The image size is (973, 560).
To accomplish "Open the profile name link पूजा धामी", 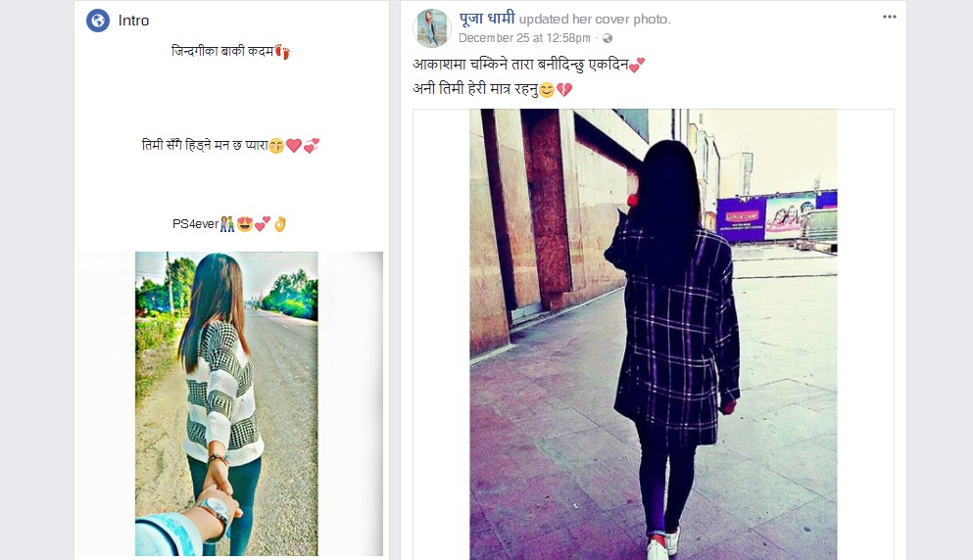I will click(486, 19).
